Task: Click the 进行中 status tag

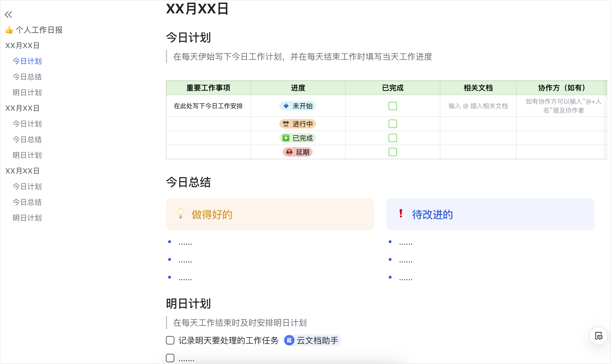Action: 297,124
